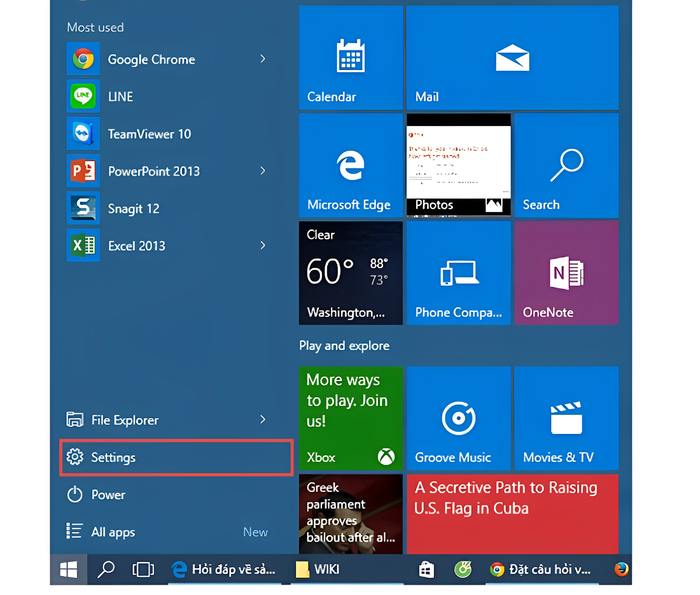
Task: Click the Search magnifier tile
Action: pyautogui.click(x=567, y=165)
